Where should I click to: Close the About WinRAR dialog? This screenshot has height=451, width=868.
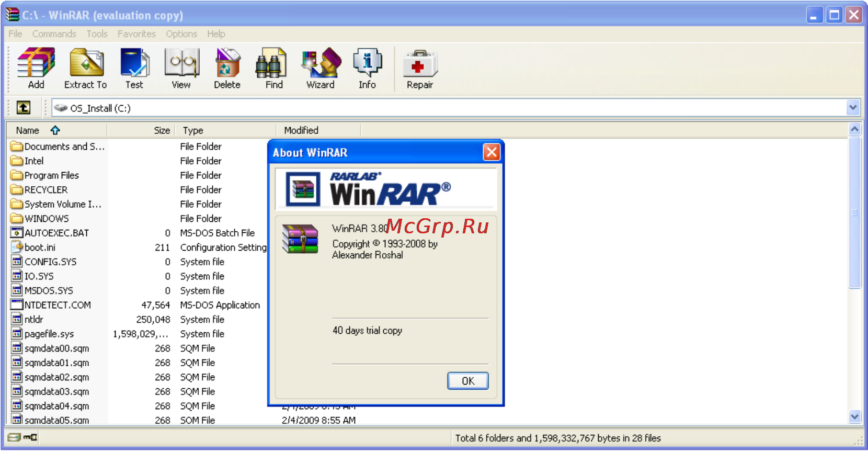click(492, 152)
